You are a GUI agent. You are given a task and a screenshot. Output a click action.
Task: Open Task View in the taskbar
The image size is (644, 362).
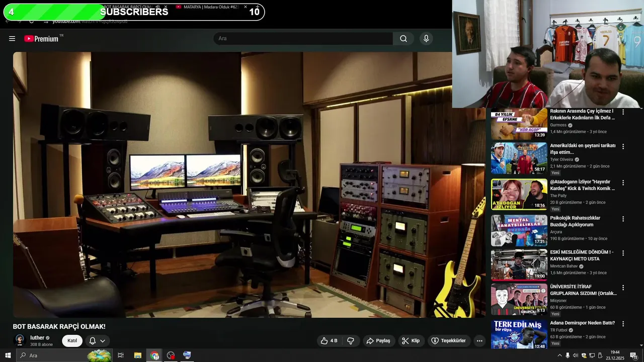click(x=121, y=355)
